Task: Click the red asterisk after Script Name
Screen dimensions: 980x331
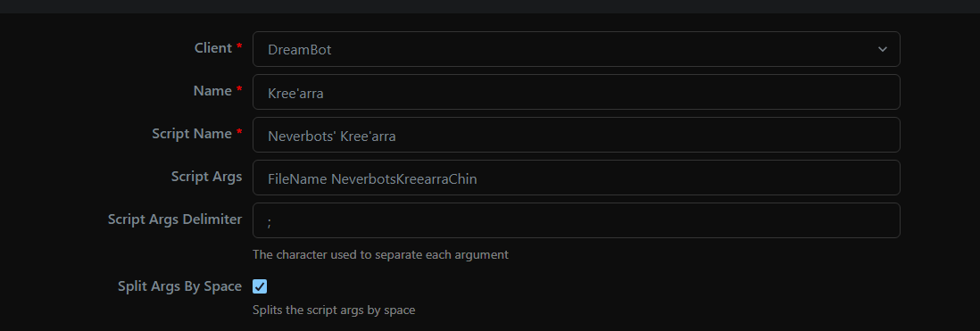Action: tap(238, 132)
